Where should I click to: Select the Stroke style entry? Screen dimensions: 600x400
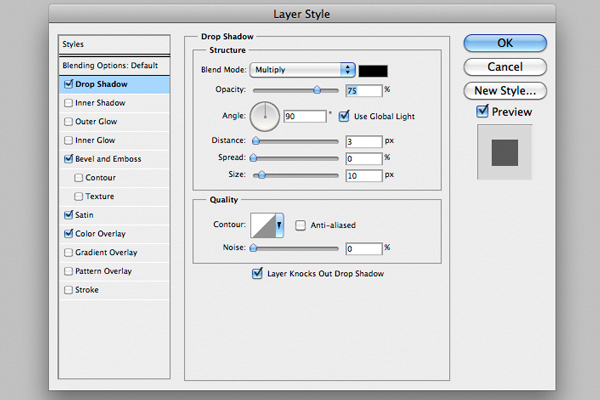click(88, 290)
